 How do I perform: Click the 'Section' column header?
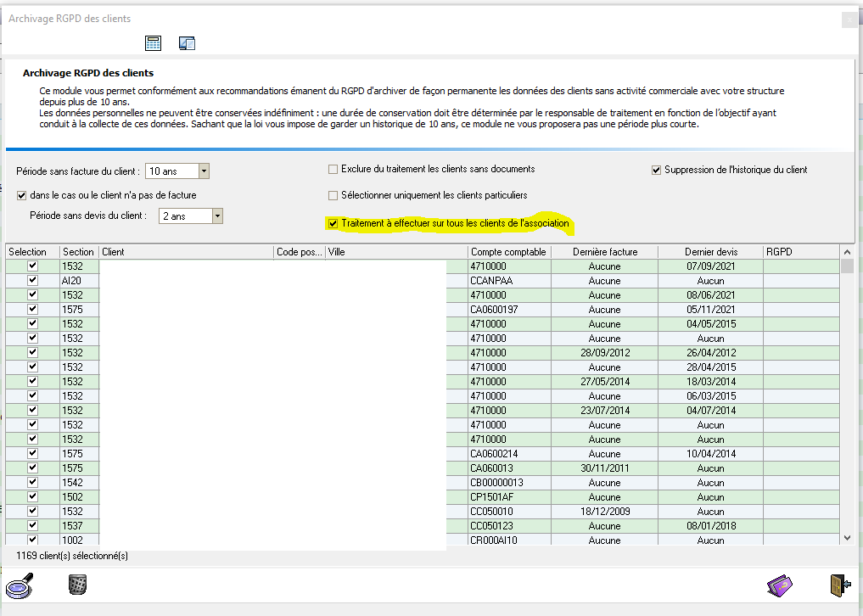coord(78,252)
